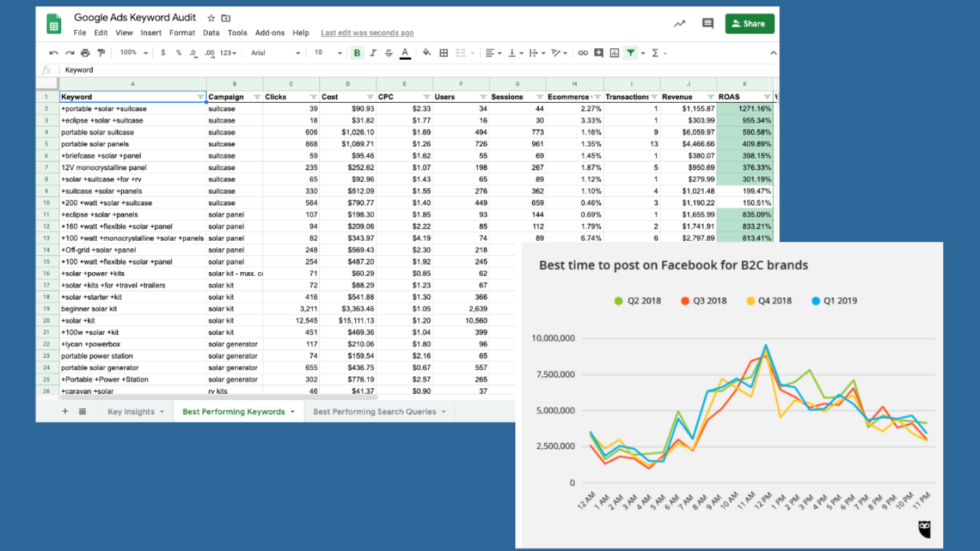
Task: Toggle italic formatting in the toolbar
Action: (373, 53)
